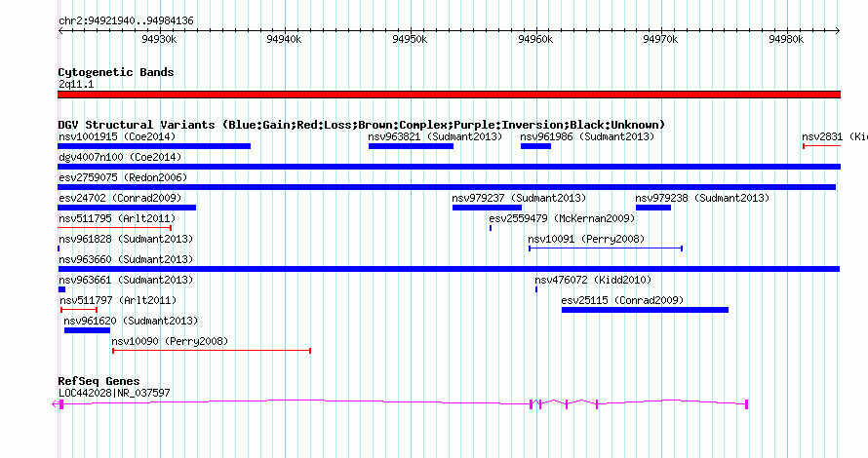Click the rightmost magenta exon of LOC442028
Screen dimensions: 868x458
pos(747,404)
